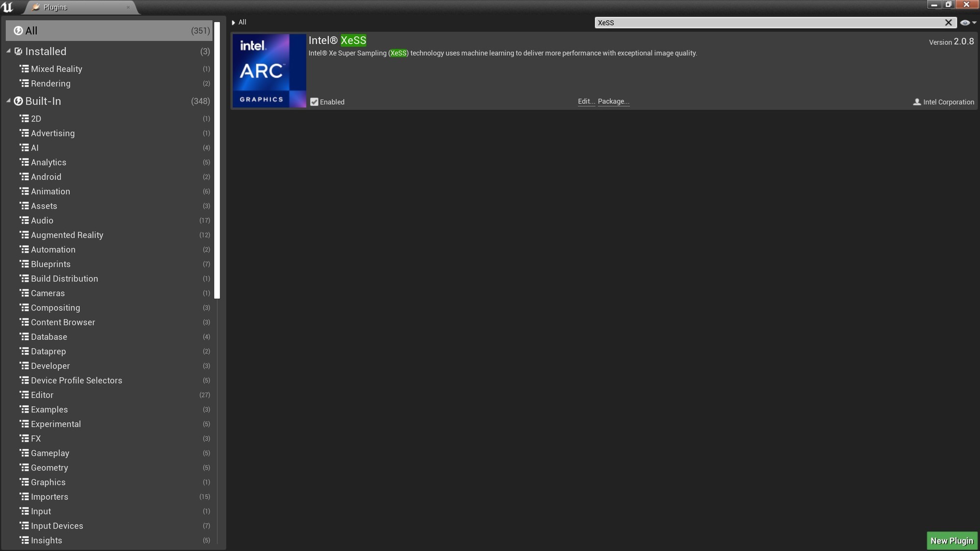This screenshot has height=551, width=980.
Task: Click the New Plugin button
Action: click(x=952, y=541)
